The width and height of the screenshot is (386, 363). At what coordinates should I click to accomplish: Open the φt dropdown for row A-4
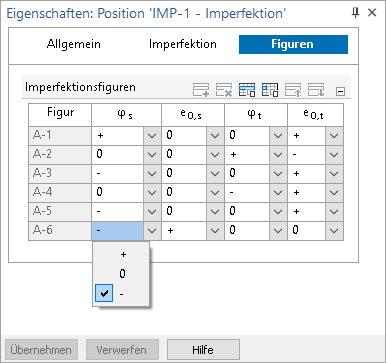click(278, 193)
